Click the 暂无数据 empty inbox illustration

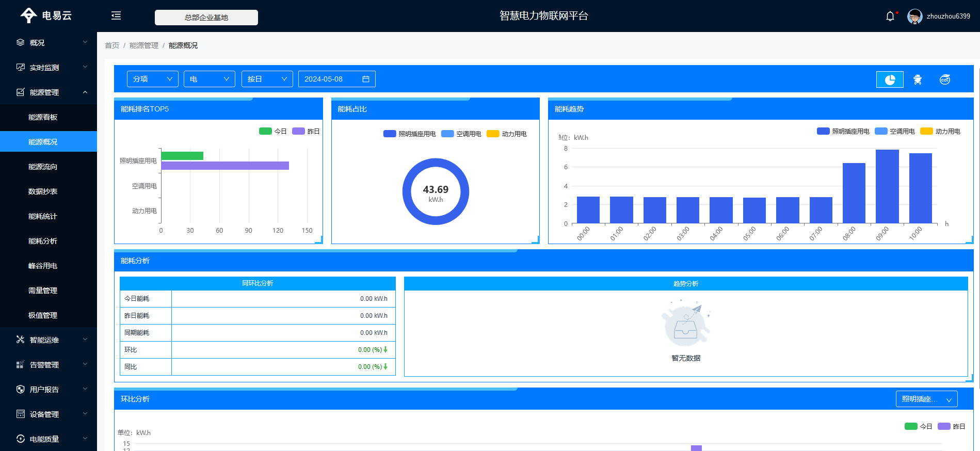click(x=686, y=324)
